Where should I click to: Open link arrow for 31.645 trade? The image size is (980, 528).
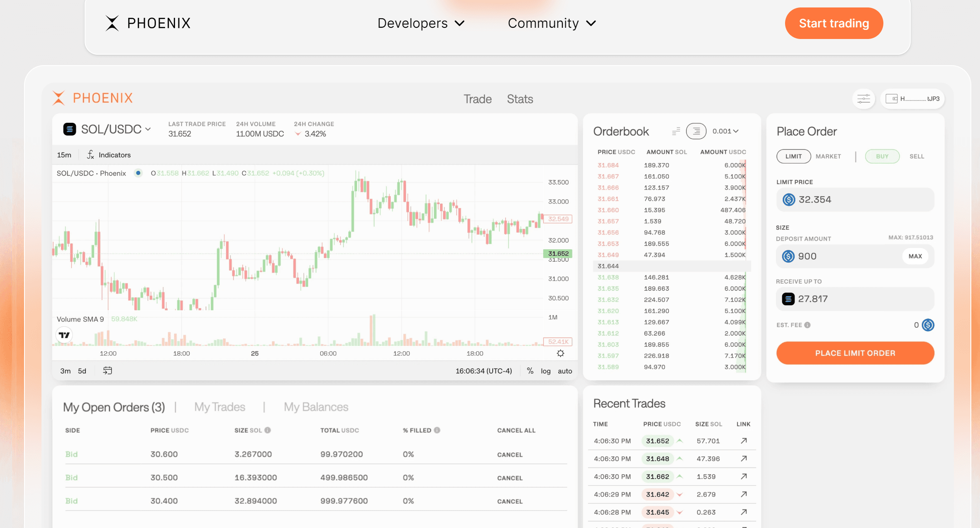point(744,512)
